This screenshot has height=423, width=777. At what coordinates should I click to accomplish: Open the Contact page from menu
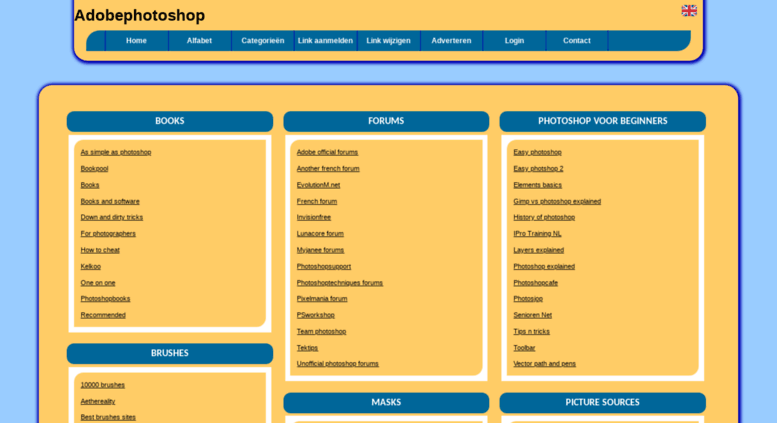(577, 41)
